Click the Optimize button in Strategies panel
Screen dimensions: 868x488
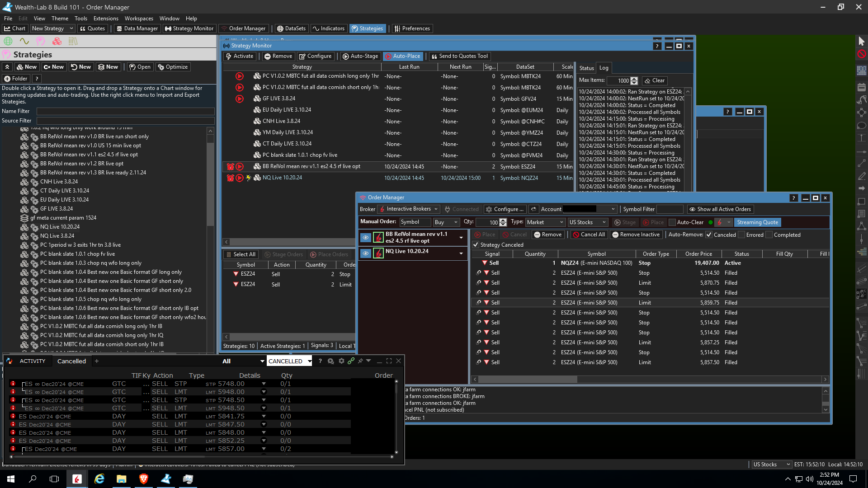point(172,67)
